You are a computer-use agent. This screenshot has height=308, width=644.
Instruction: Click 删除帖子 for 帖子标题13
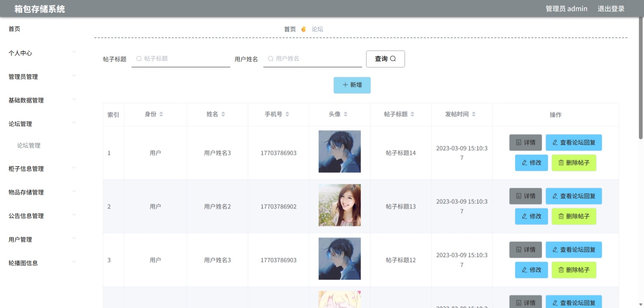point(574,216)
